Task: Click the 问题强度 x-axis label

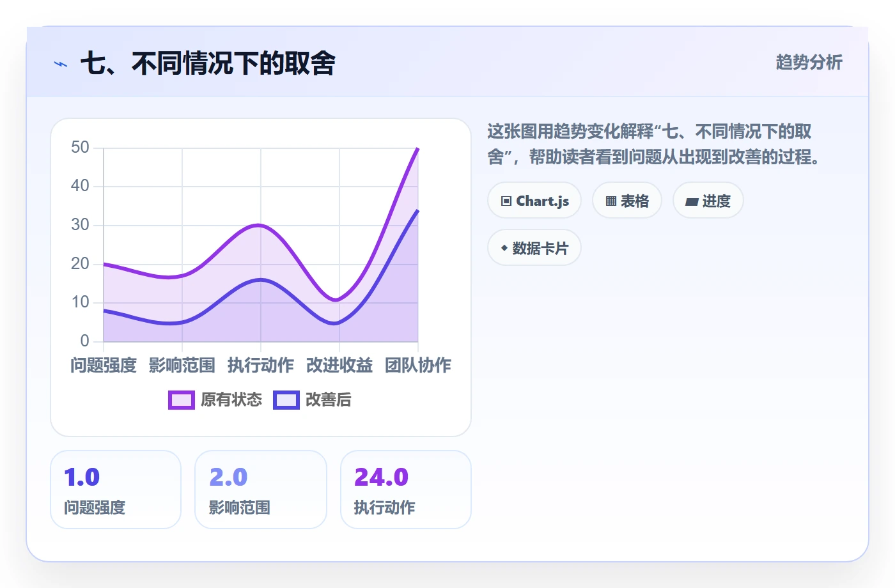Action: 104,366
